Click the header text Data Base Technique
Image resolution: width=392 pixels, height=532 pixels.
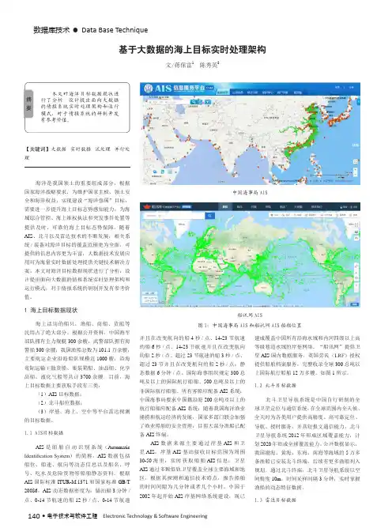pos(115,30)
